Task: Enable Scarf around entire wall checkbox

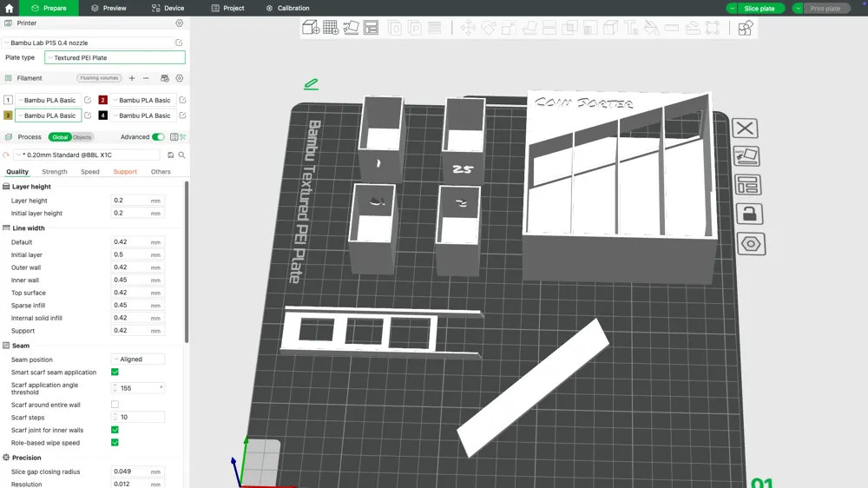Action: [115, 405]
